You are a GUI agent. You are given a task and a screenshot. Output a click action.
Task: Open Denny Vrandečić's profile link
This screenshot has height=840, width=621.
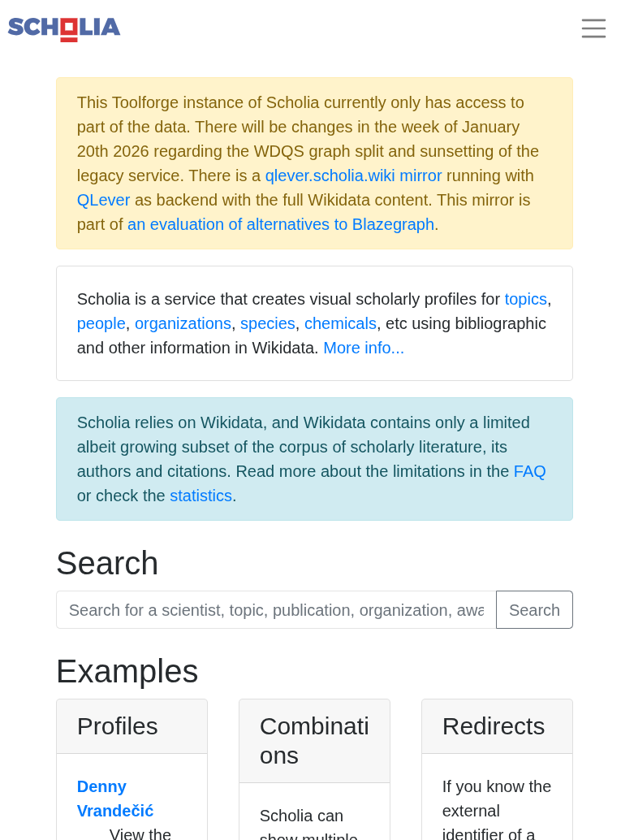point(115,799)
